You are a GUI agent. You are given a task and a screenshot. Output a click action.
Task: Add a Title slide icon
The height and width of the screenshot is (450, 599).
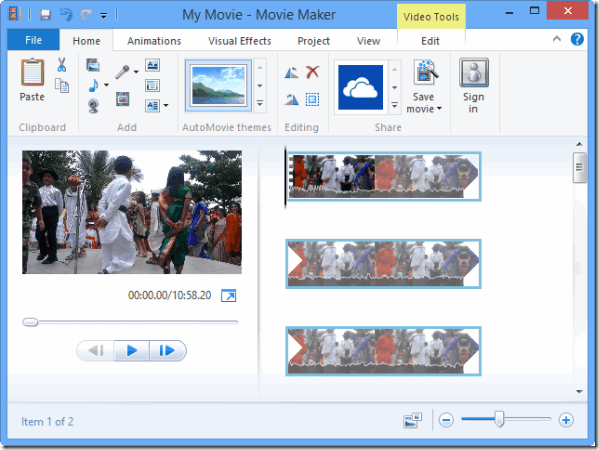point(152,65)
